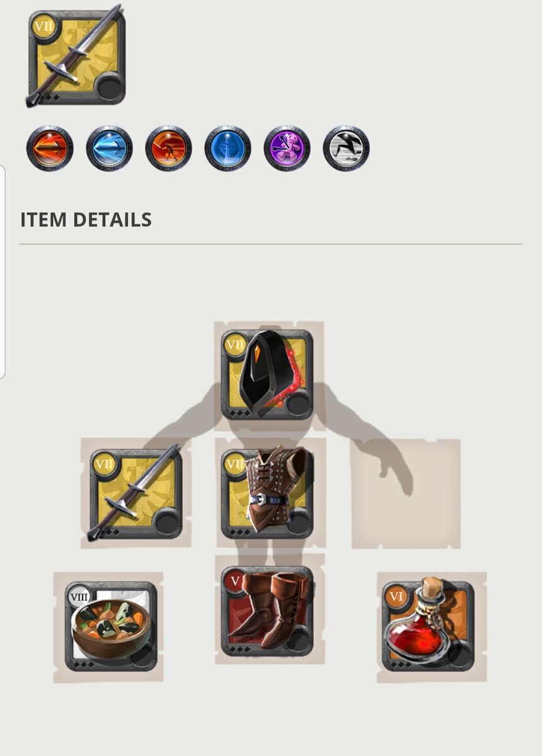Screen dimensions: 542x756
Task: Select the red arrow slash ability icon
Action: [50, 149]
